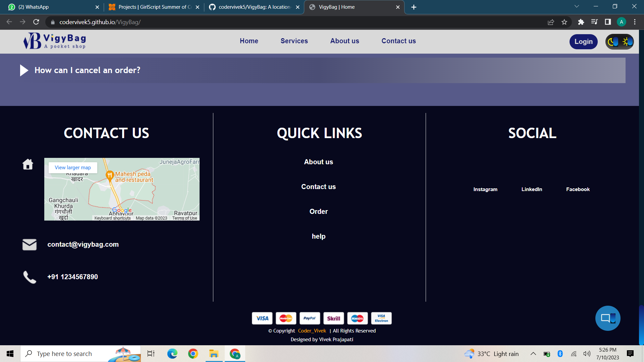
Task: Open the chat bubble widget
Action: pyautogui.click(x=608, y=318)
